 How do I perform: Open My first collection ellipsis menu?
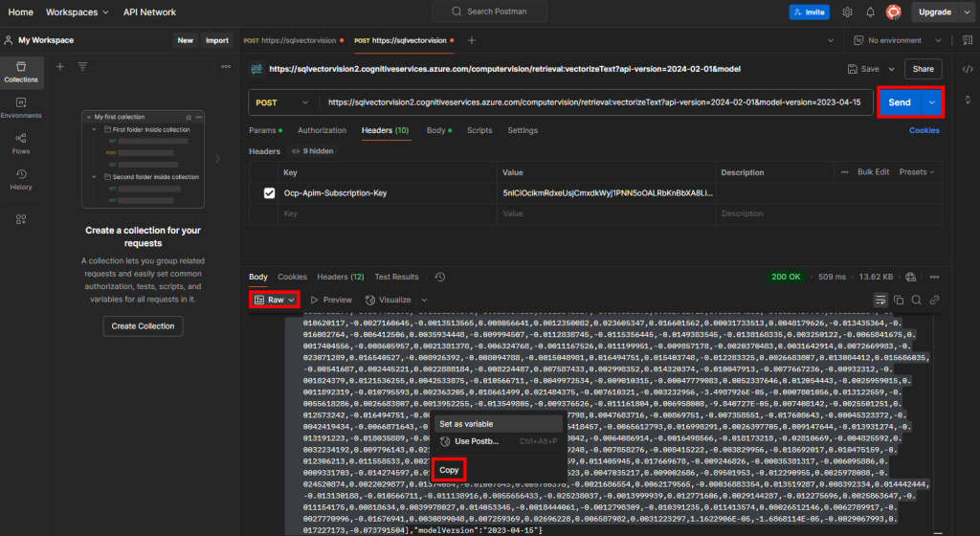click(199, 117)
